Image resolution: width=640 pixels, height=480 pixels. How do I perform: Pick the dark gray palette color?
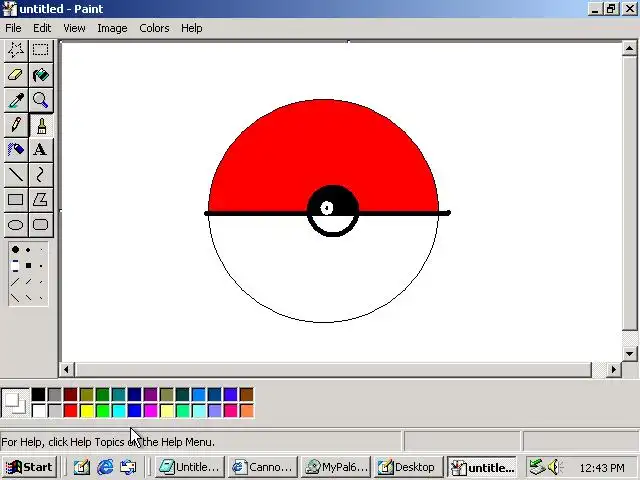[54, 395]
